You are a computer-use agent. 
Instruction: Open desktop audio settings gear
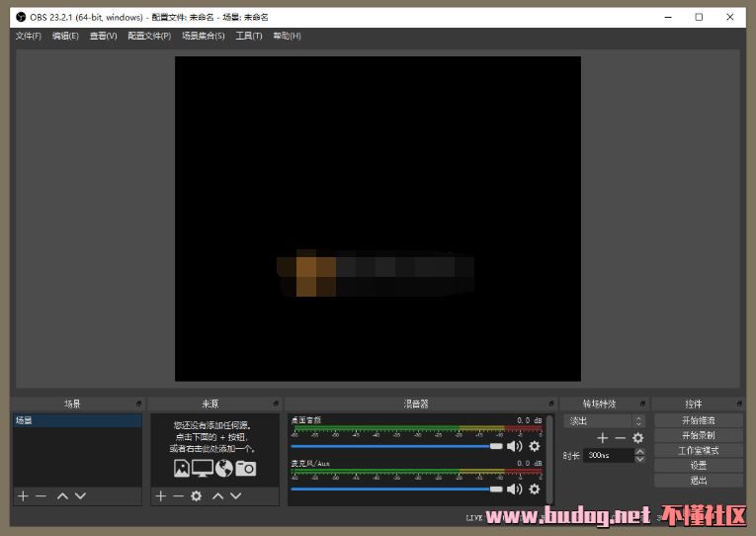(535, 446)
